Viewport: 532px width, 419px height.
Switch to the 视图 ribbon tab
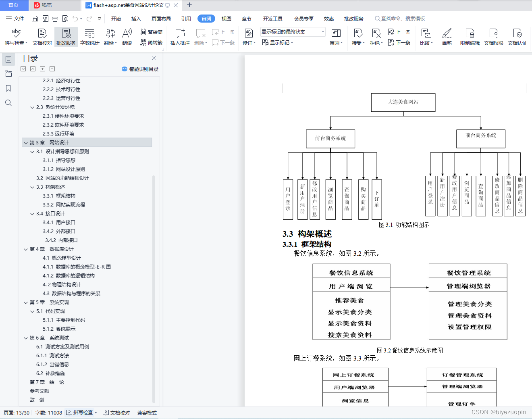227,19
